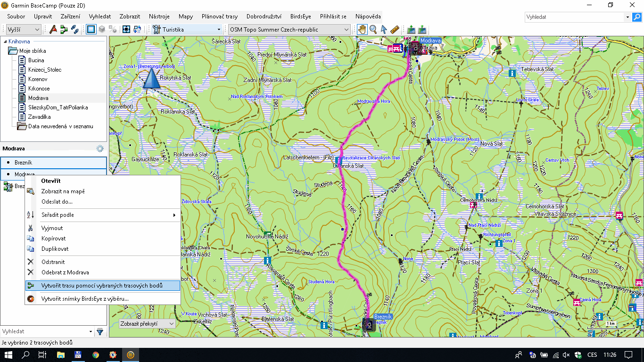
Task: Select the new track footprints tool
Action: point(74,29)
